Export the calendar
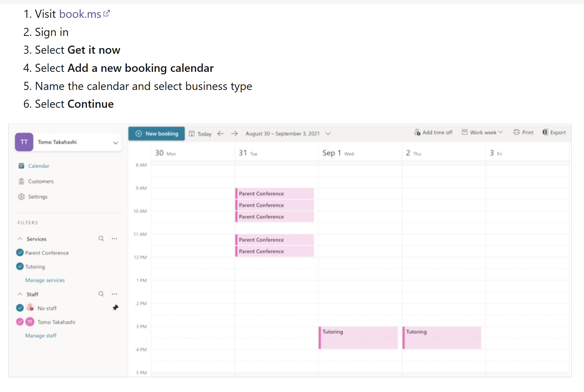Image resolution: width=584 pixels, height=392 pixels. click(554, 132)
